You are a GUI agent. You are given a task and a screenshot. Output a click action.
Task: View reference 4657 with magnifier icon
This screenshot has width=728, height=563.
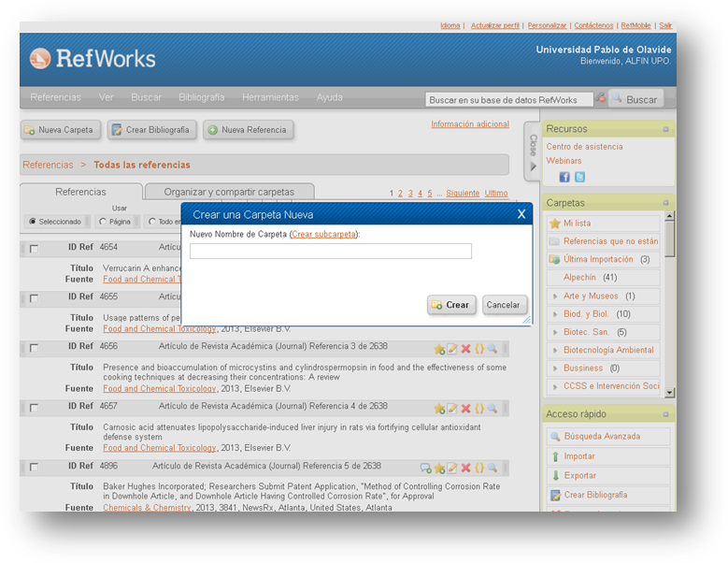point(492,409)
